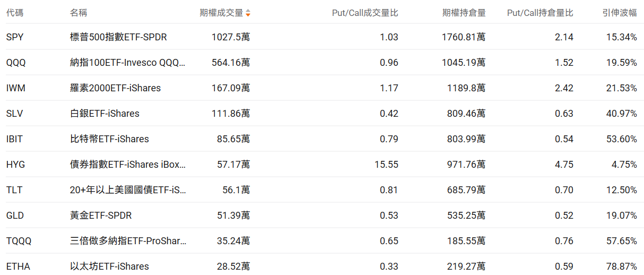644x275 pixels.
Task: Click the 名稱 column header
Action: click(x=79, y=13)
